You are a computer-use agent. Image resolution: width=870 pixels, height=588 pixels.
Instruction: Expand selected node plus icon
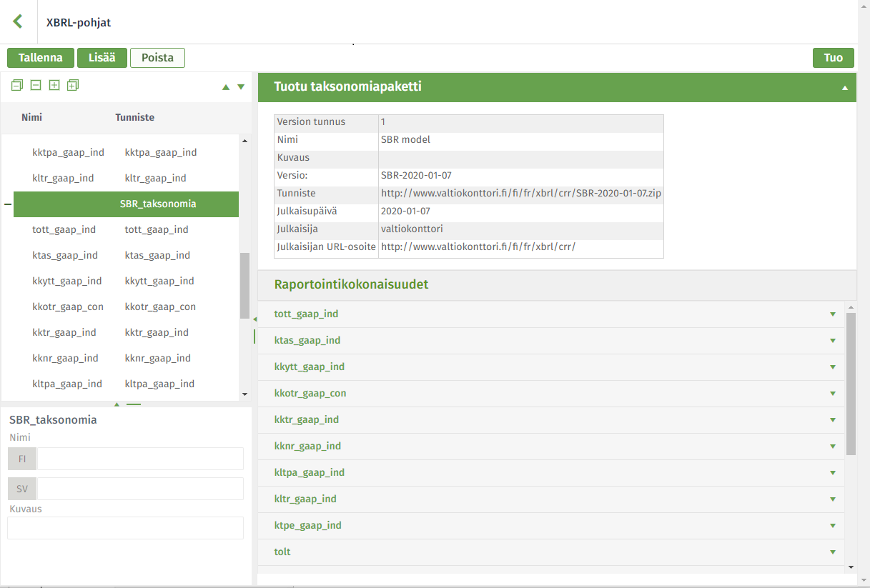[x=54, y=85]
